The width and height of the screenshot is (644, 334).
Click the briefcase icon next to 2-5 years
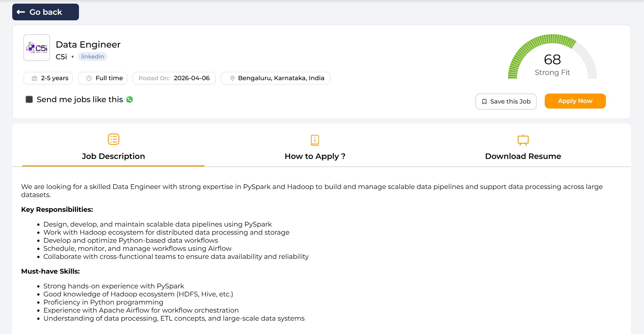click(x=34, y=78)
